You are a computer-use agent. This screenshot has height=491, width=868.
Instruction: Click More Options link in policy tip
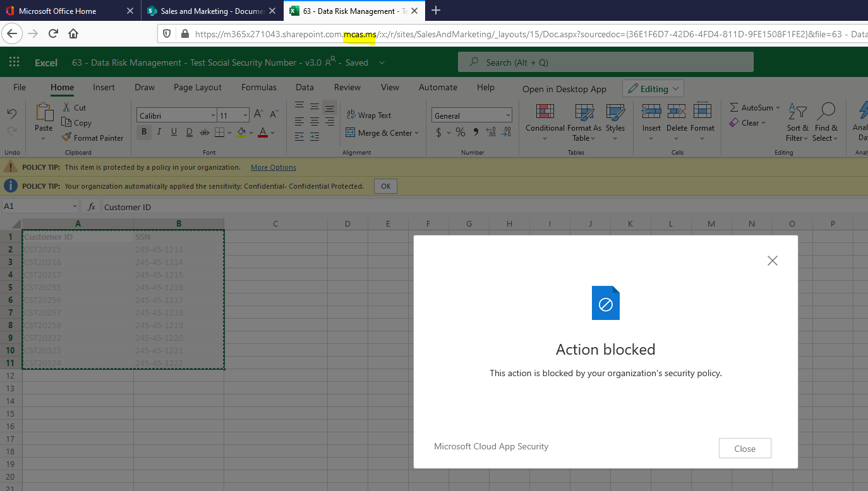coord(274,167)
